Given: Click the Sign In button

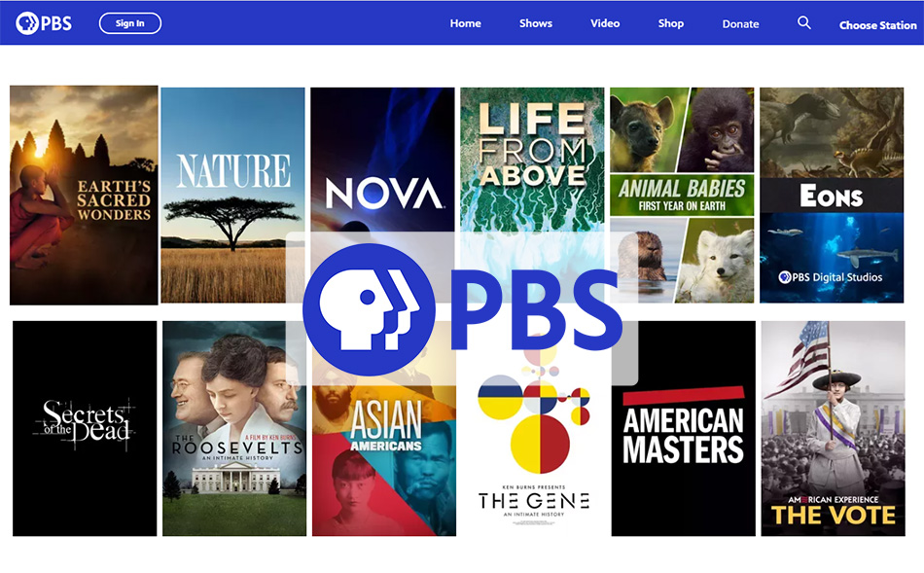Looking at the screenshot, I should pos(129,23).
